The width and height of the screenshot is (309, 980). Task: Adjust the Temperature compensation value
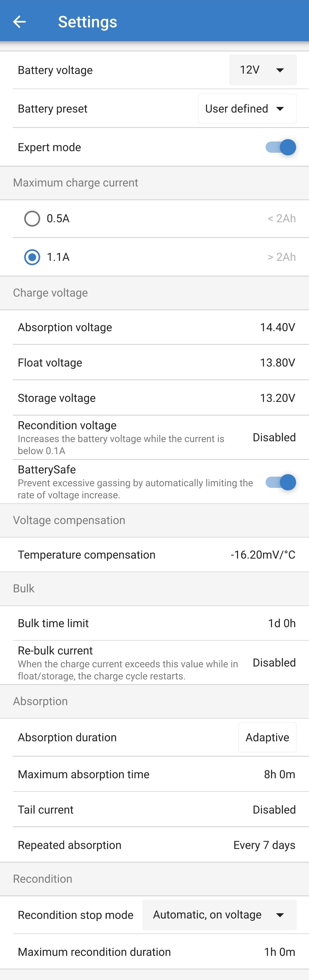coord(263,555)
